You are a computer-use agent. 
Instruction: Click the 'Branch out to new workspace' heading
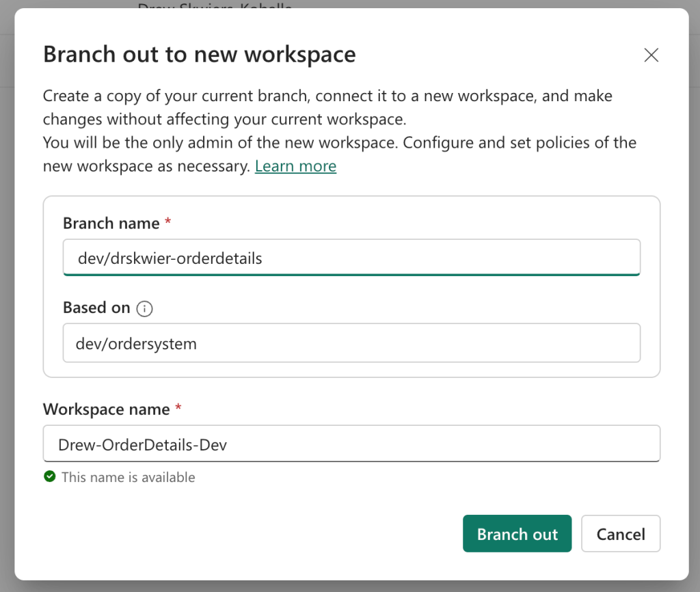pos(200,55)
